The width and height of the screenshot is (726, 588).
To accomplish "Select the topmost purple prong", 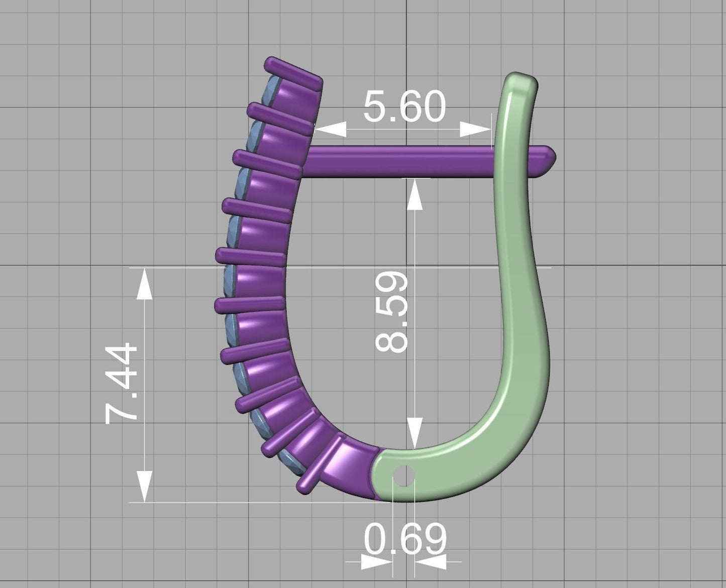I will point(294,73).
